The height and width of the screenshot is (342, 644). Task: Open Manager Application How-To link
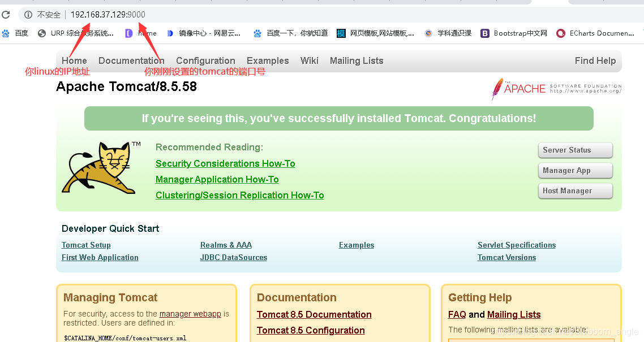(217, 180)
